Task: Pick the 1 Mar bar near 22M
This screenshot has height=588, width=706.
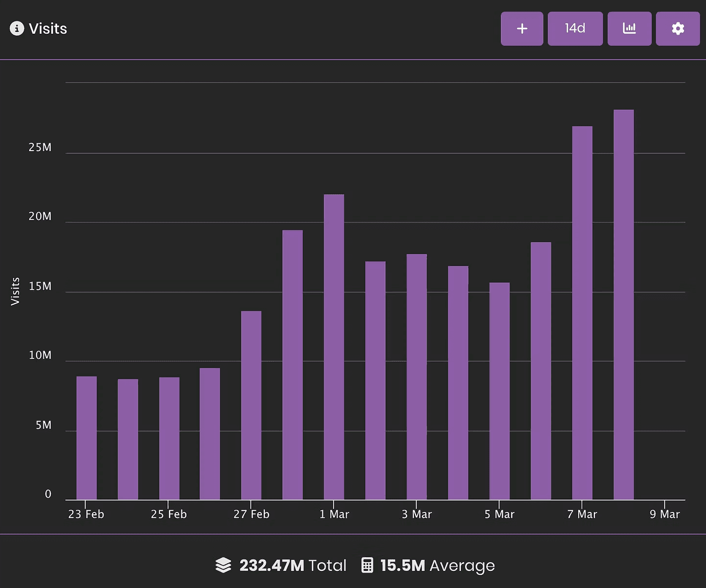Action: coord(334,347)
